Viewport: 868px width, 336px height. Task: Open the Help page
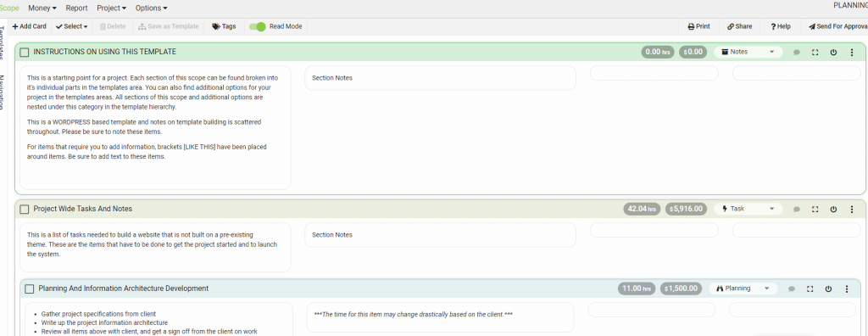781,26
